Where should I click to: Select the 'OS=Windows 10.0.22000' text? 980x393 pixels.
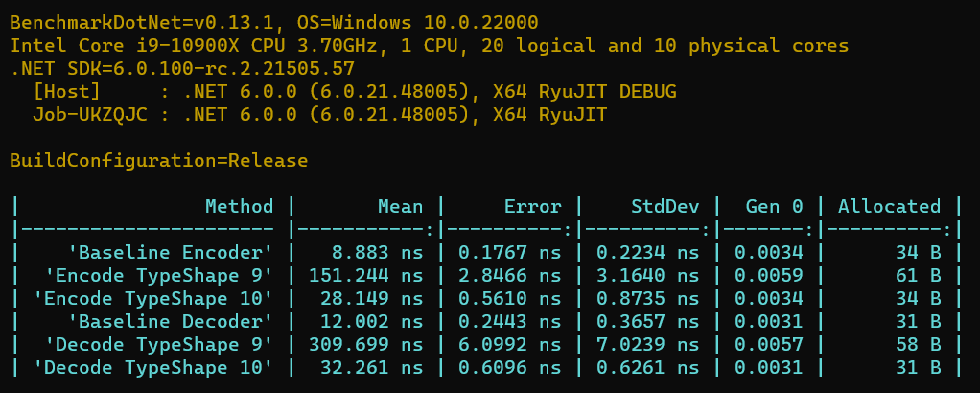418,23
